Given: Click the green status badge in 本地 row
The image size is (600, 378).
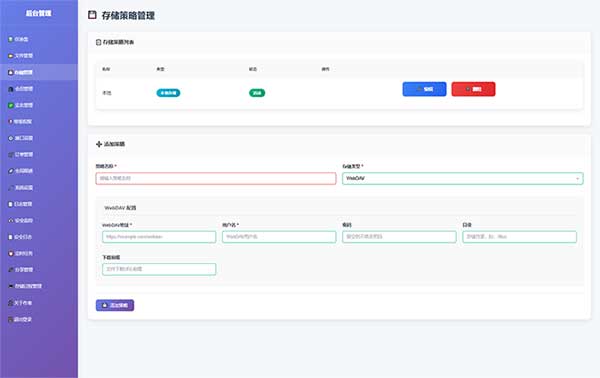Looking at the screenshot, I should 257,93.
